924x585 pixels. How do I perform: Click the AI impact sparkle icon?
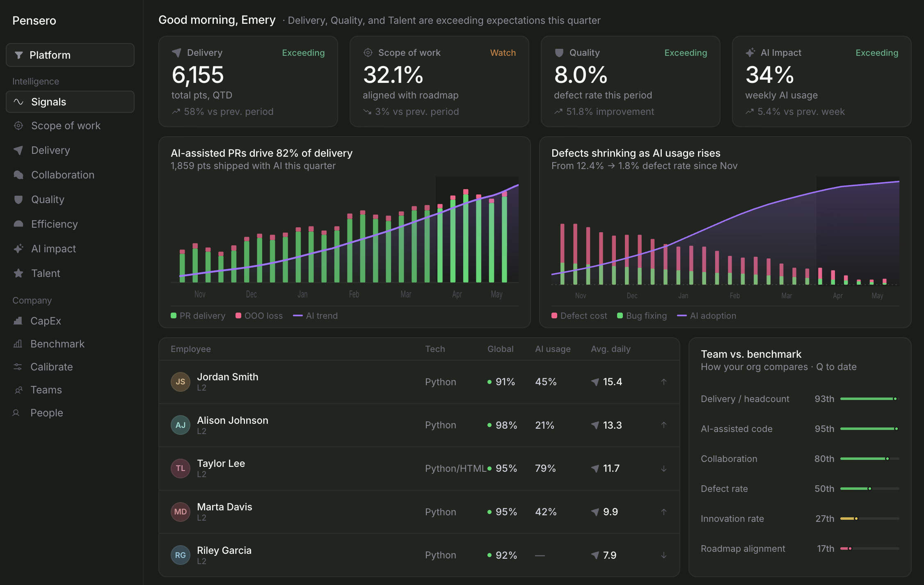pos(18,249)
